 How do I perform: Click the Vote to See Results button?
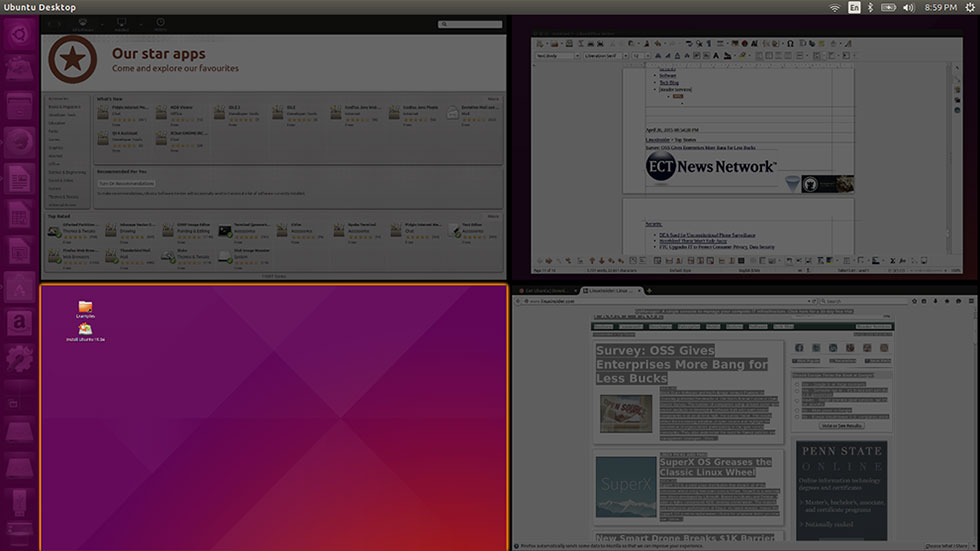(842, 425)
